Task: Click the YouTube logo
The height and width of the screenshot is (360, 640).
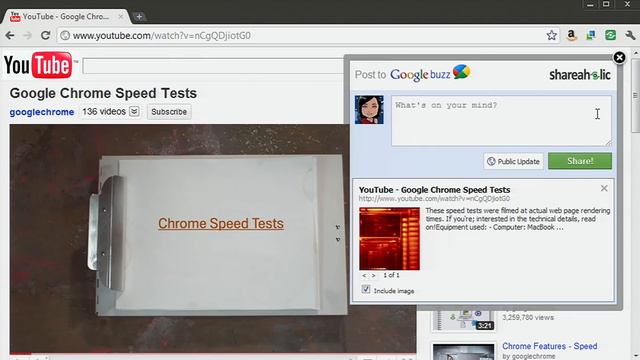Action: coord(39,65)
